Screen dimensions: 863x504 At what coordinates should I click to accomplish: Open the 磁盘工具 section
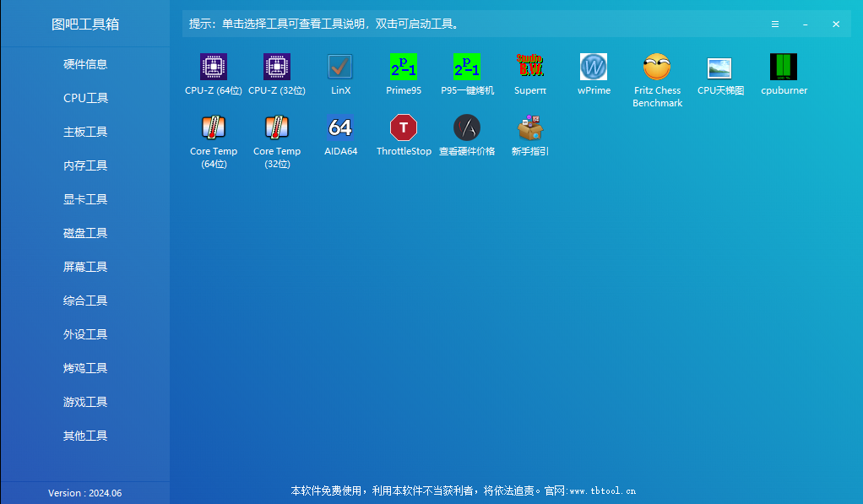84,232
